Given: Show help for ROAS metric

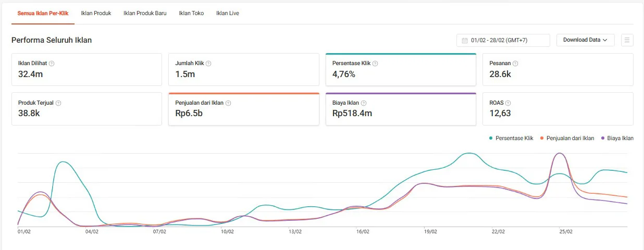Looking at the screenshot, I should (x=508, y=103).
